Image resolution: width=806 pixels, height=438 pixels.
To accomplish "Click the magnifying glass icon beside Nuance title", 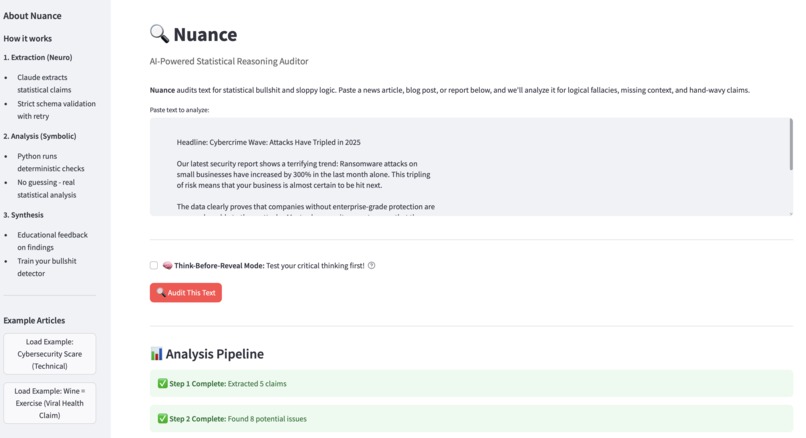I will click(159, 34).
